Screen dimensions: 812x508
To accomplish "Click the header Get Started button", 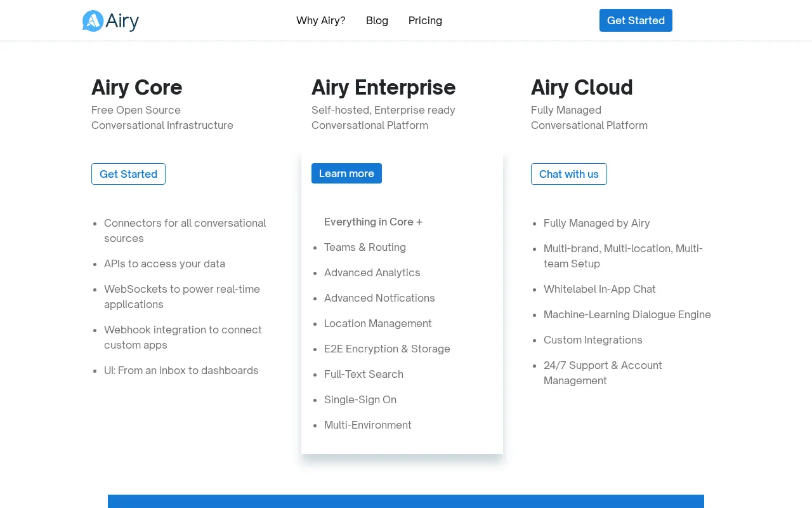I will pyautogui.click(x=636, y=20).
